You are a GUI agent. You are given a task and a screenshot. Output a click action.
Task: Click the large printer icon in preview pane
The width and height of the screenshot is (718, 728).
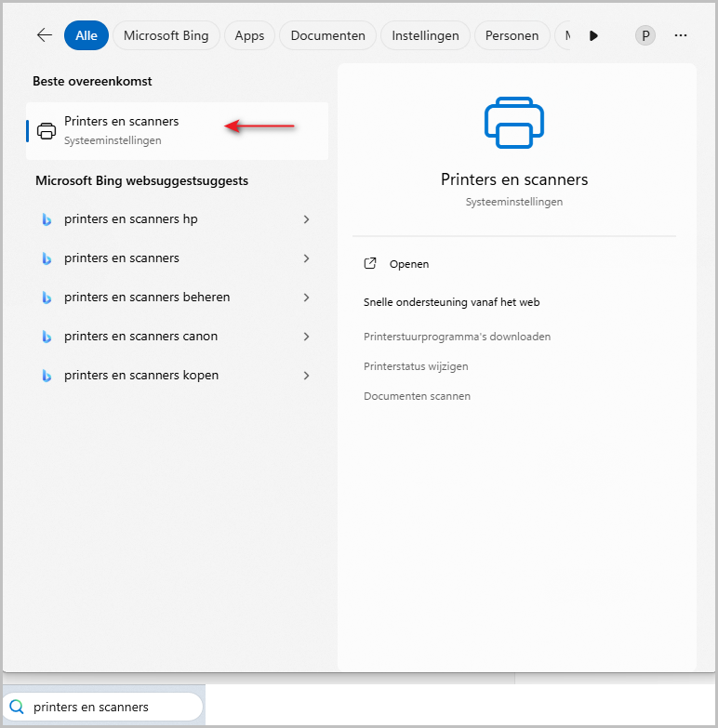coord(514,122)
